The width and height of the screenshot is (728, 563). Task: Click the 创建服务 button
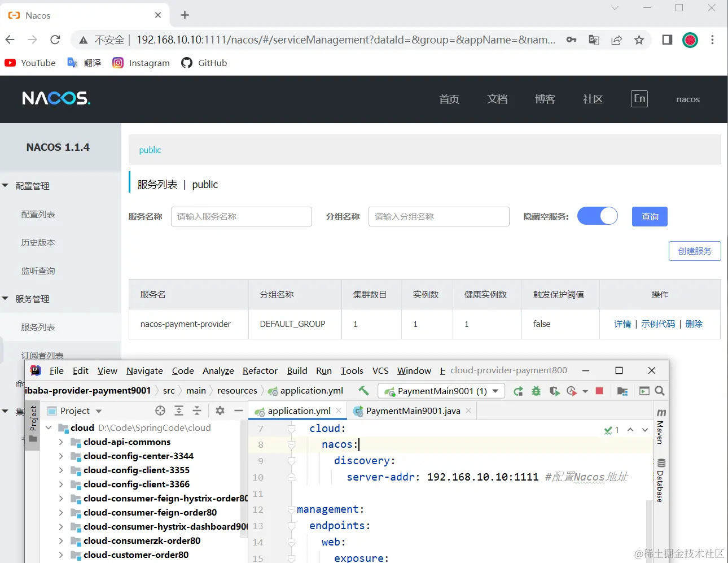695,251
